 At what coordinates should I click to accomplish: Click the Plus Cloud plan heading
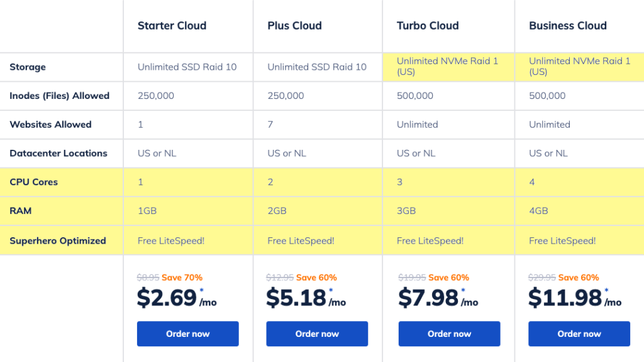294,26
